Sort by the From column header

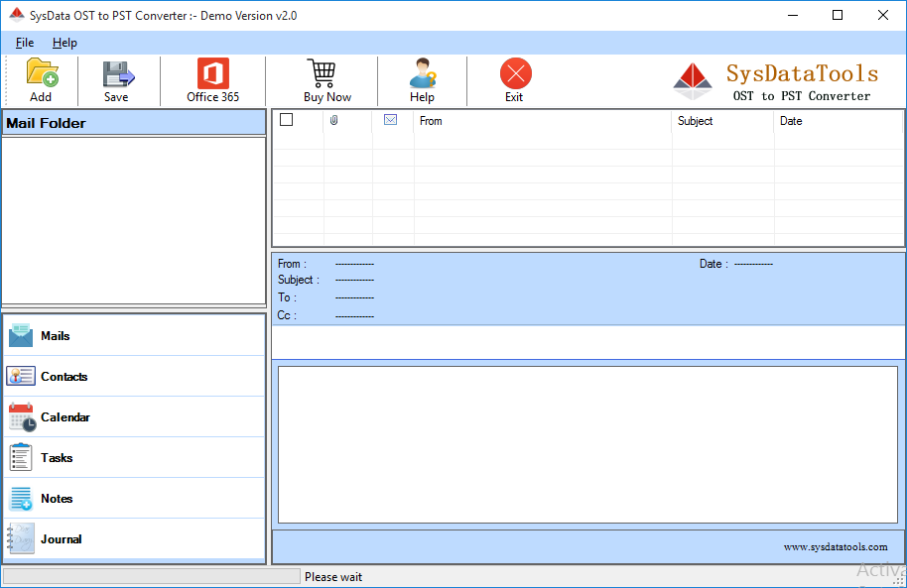point(543,121)
